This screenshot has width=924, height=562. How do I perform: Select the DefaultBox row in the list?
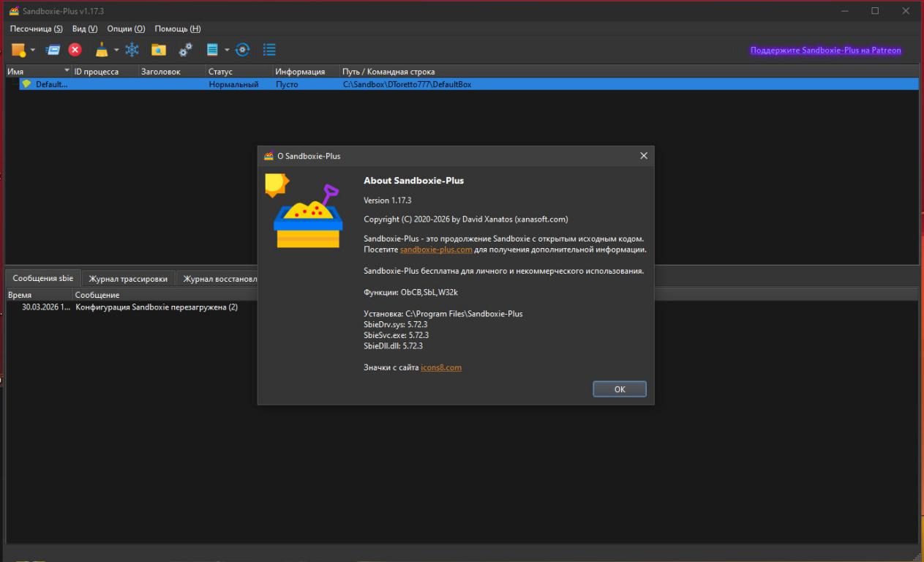(x=51, y=84)
